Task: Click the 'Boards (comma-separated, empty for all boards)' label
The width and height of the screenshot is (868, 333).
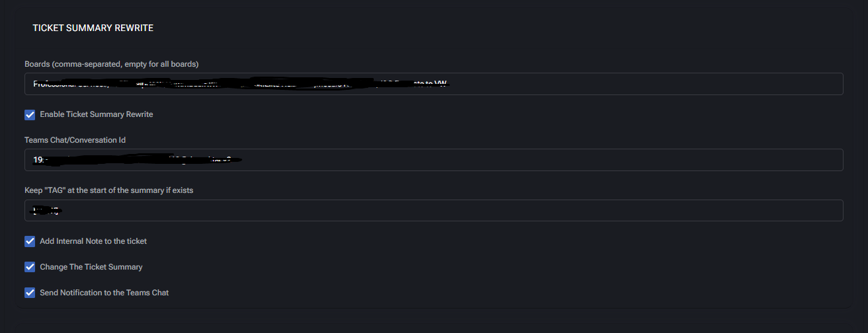Action: [112, 64]
